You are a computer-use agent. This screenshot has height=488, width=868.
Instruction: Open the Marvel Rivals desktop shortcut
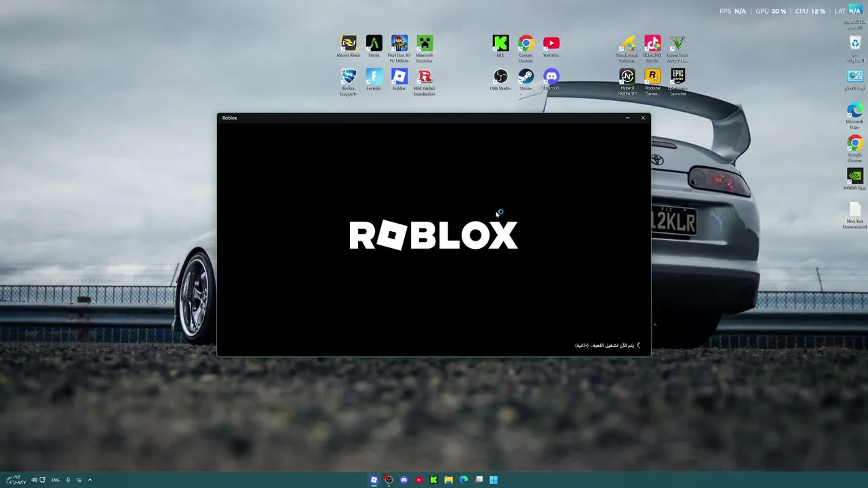349,46
